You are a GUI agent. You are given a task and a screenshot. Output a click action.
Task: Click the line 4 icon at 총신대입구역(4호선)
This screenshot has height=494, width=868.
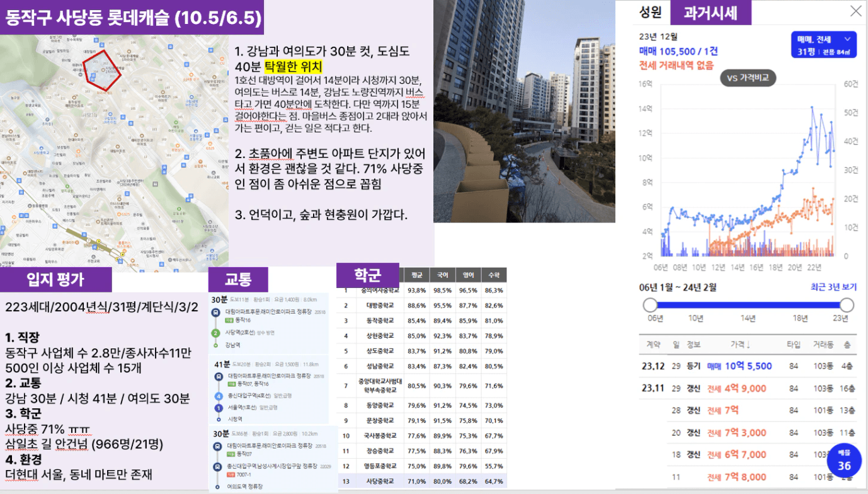point(217,396)
